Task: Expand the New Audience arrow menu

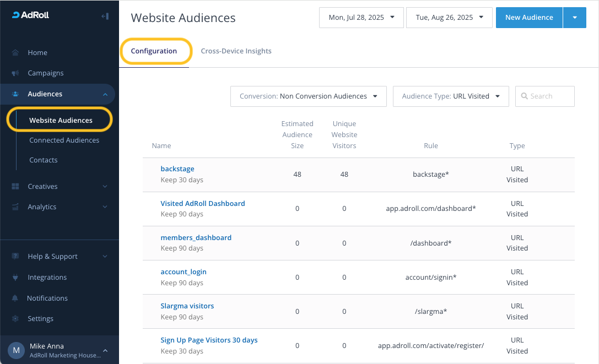Action: [x=575, y=18]
